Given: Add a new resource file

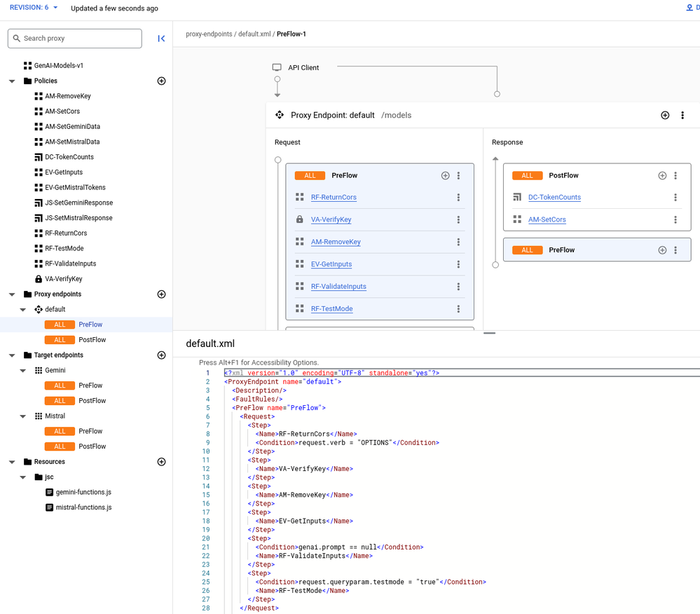Looking at the screenshot, I should [162, 462].
